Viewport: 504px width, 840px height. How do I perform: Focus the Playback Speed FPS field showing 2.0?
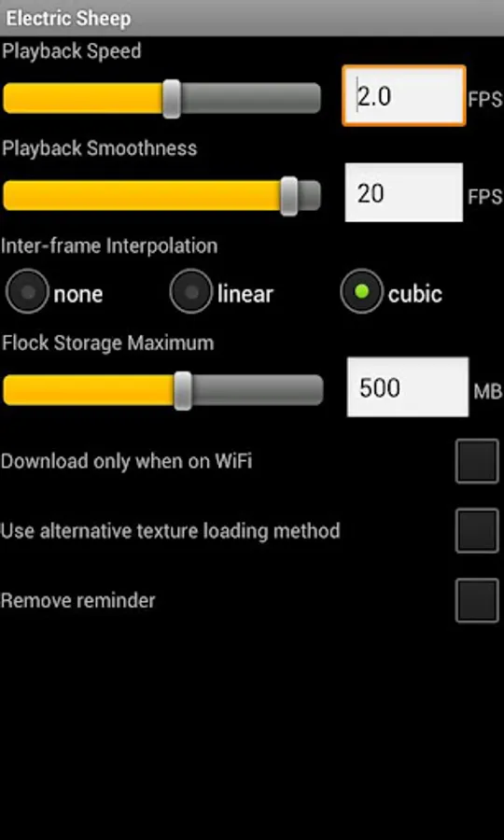[404, 96]
